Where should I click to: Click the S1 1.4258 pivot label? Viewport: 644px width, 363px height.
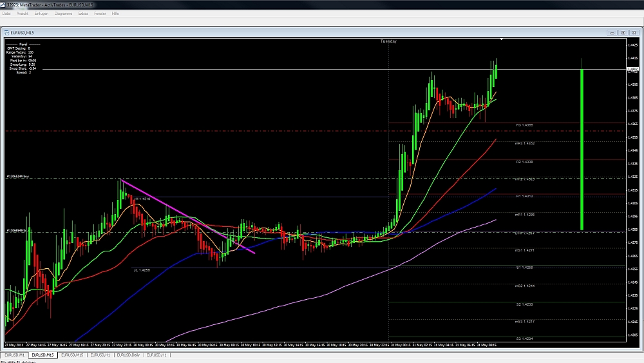[x=524, y=268]
